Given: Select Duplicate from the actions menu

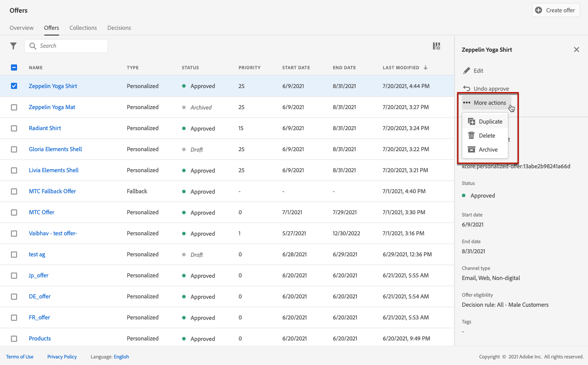Looking at the screenshot, I should coord(485,121).
